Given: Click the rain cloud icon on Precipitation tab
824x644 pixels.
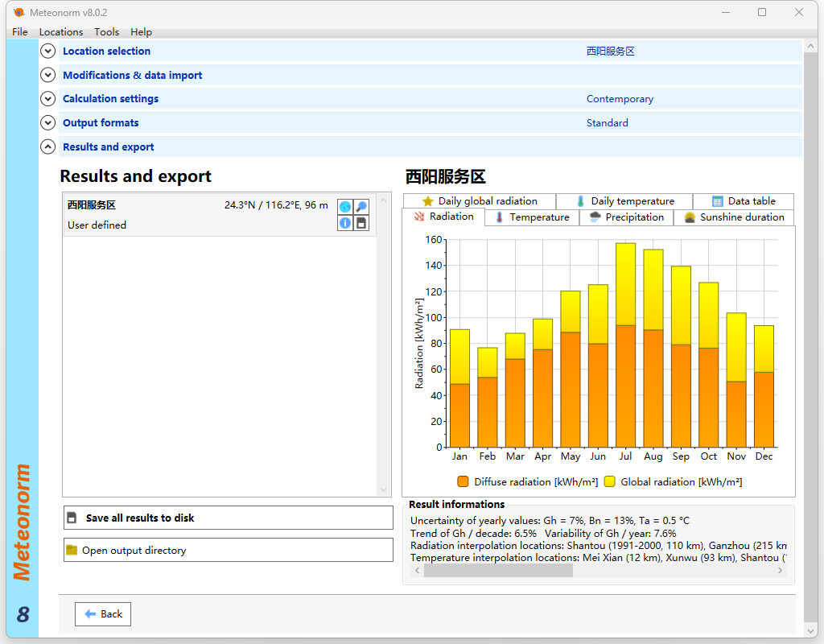Looking at the screenshot, I should 595,217.
